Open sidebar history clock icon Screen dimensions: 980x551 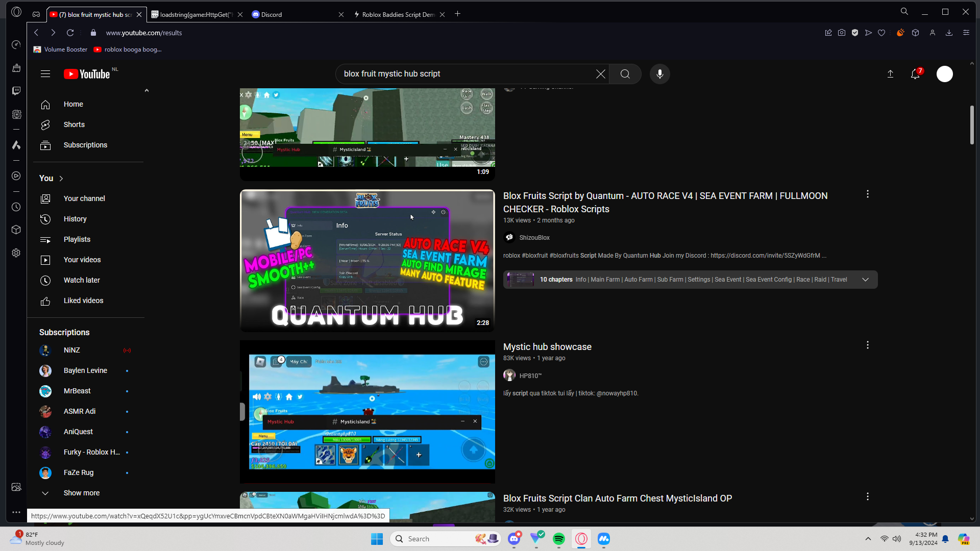tap(16, 207)
